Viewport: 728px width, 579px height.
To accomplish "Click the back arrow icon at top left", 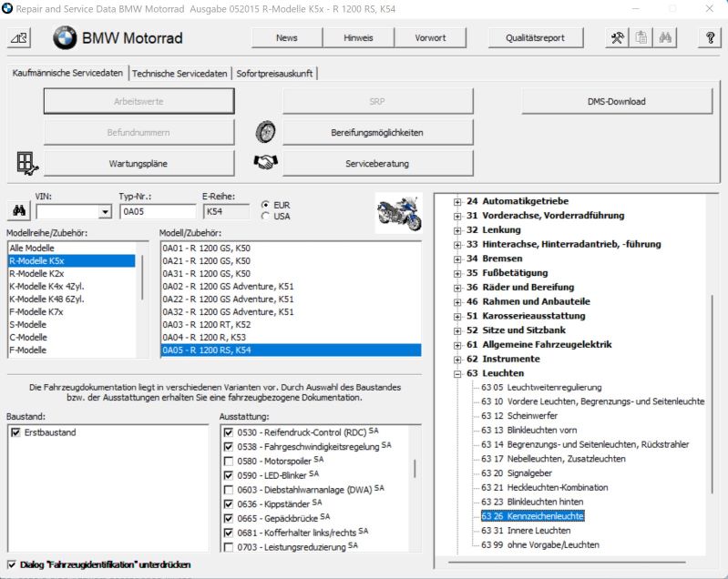I will [19, 38].
